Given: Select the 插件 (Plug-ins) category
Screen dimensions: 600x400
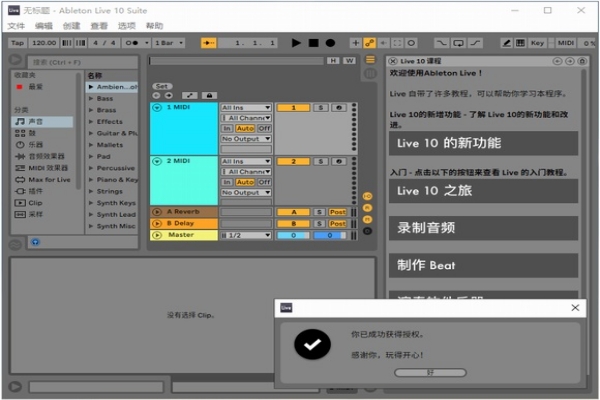Looking at the screenshot, I should point(42,191).
